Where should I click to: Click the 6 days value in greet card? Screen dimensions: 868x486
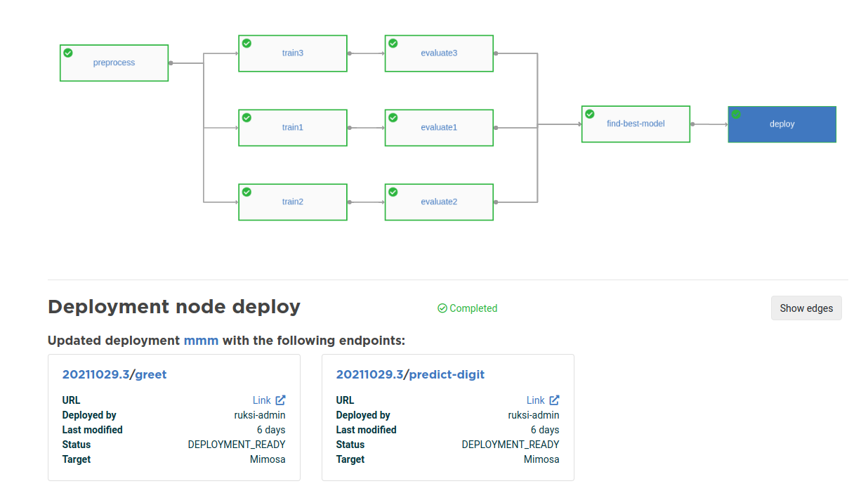pos(271,430)
